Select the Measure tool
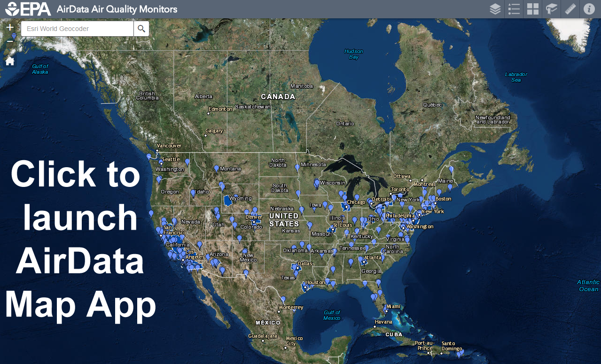This screenshot has width=601, height=364. pos(570,9)
